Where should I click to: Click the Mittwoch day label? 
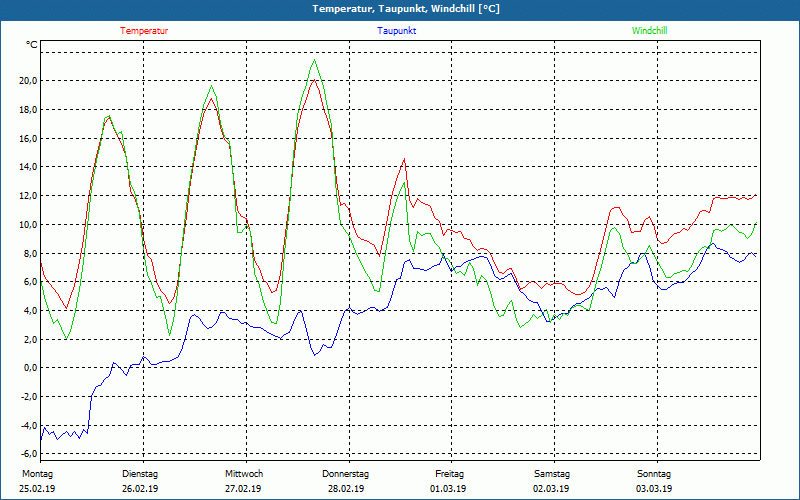coord(244,474)
